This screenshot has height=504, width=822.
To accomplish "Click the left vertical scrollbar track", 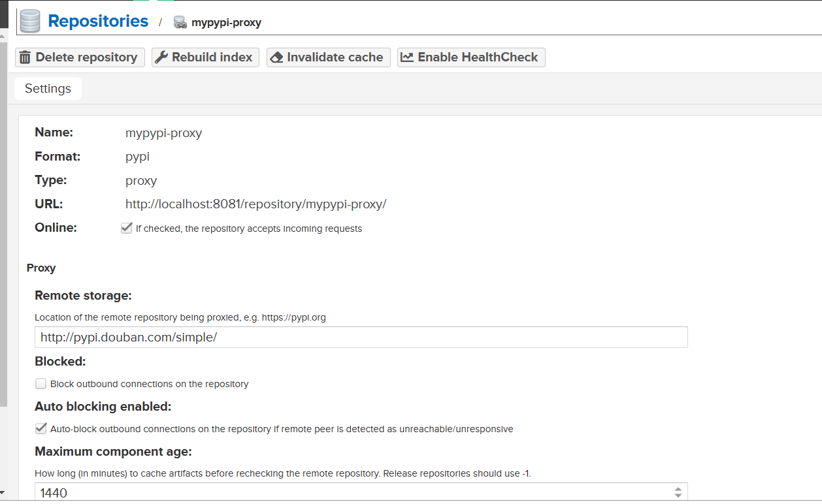I will tap(3, 261).
